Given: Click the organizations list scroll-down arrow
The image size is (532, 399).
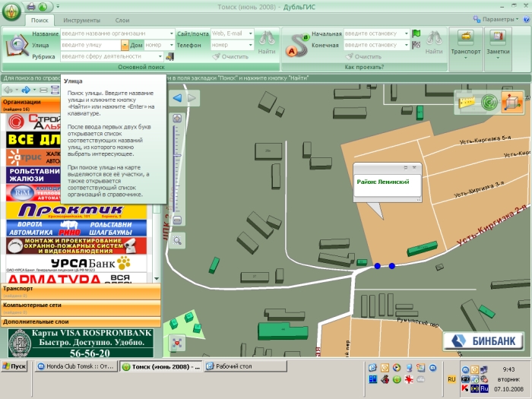Looking at the screenshot, I should pyautogui.click(x=157, y=279).
